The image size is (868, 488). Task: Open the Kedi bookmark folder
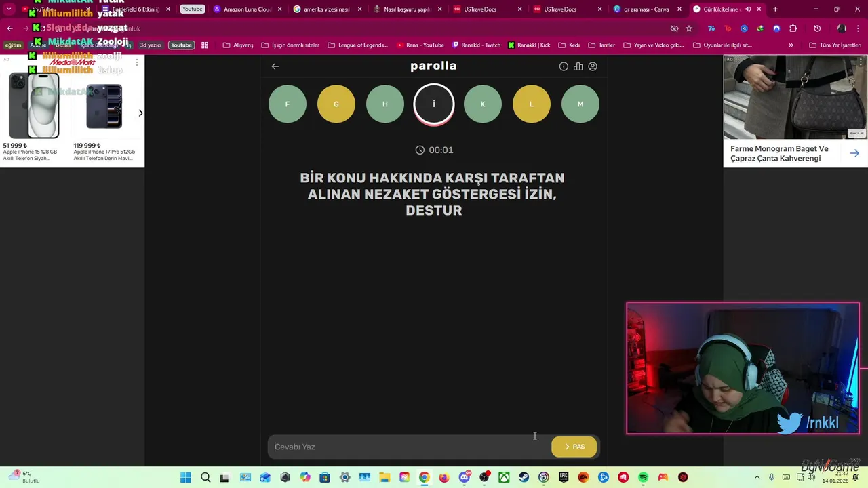(569, 45)
